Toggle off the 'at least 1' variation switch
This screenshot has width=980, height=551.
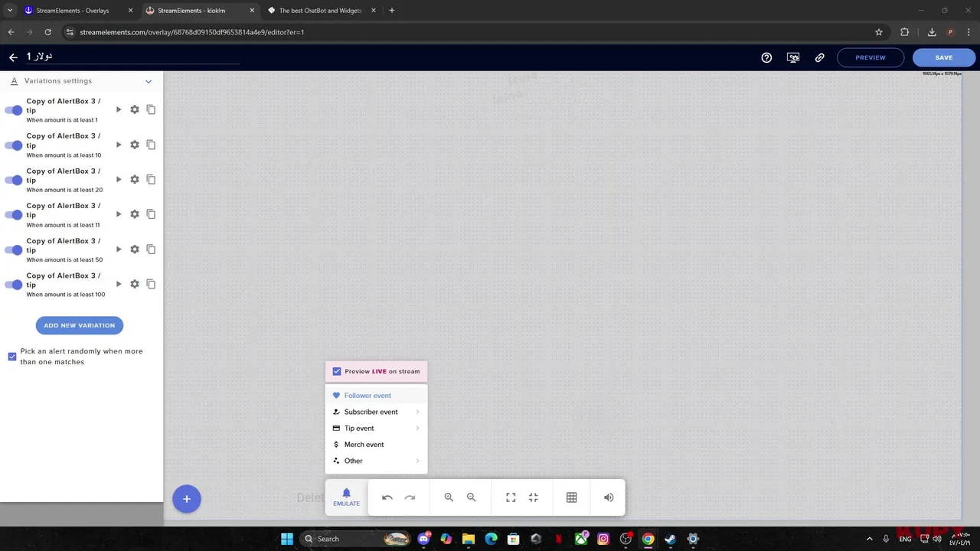[x=14, y=110]
